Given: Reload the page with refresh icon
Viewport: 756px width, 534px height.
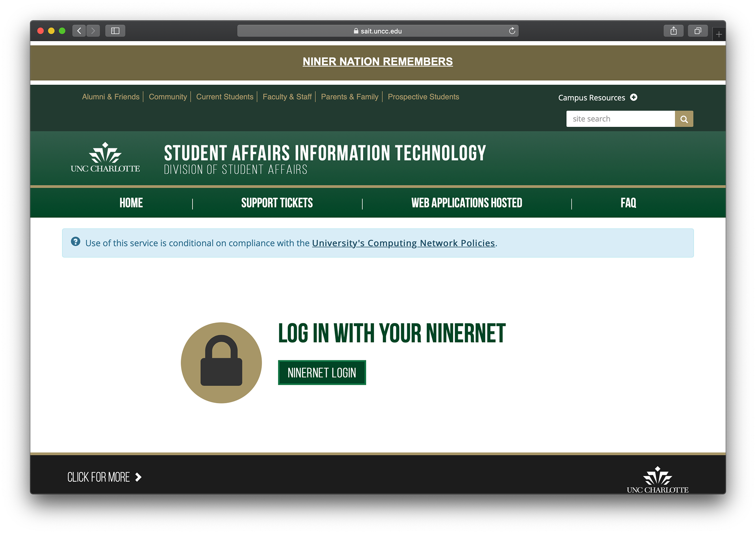Looking at the screenshot, I should pyautogui.click(x=512, y=31).
